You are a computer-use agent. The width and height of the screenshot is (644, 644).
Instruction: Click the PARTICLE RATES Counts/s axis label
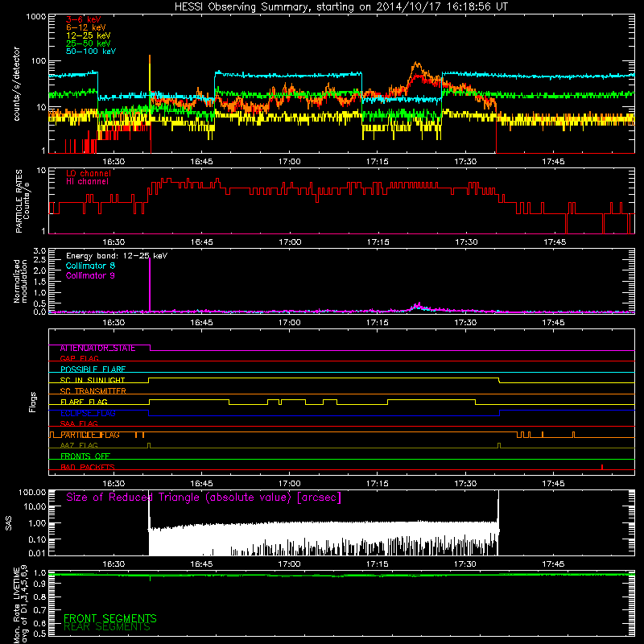click(23, 201)
